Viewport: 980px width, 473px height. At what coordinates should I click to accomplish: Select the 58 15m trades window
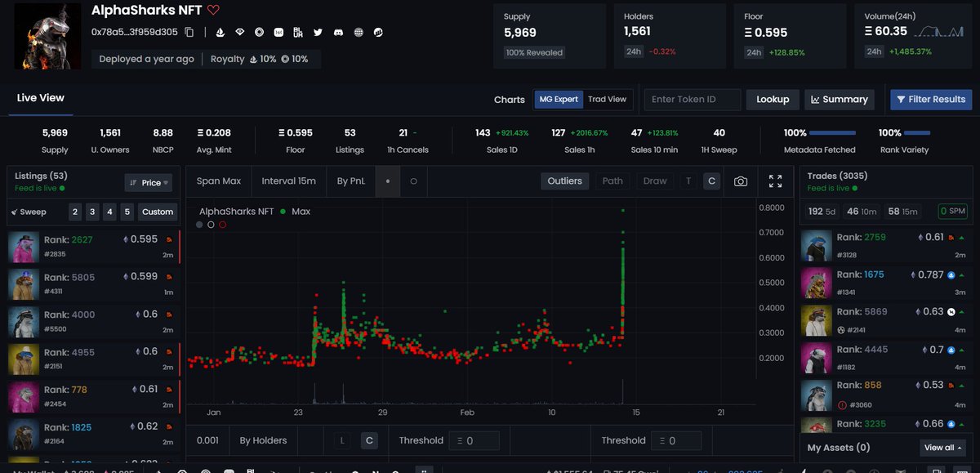[903, 212]
